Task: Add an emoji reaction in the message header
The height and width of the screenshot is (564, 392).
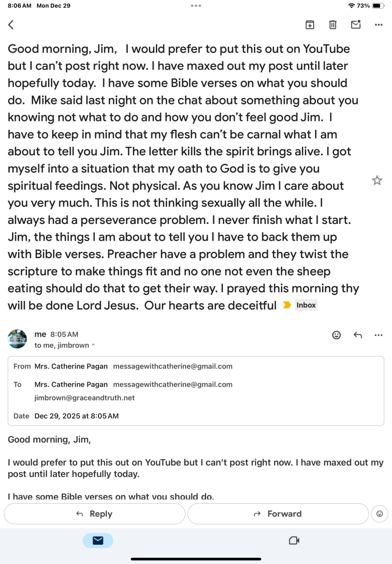Action: (x=337, y=335)
